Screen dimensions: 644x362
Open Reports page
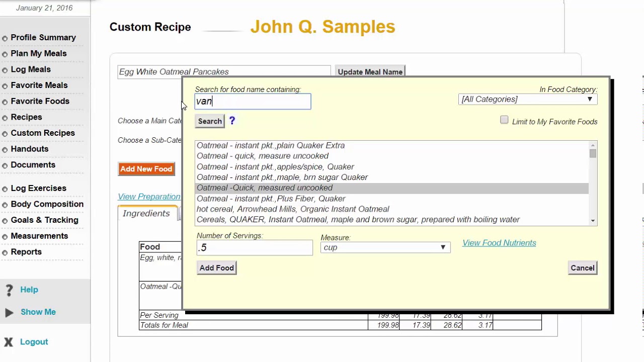click(x=26, y=252)
